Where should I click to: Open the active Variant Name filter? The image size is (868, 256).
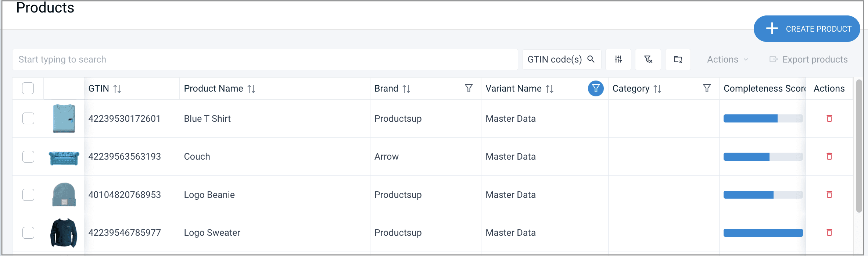(x=596, y=89)
